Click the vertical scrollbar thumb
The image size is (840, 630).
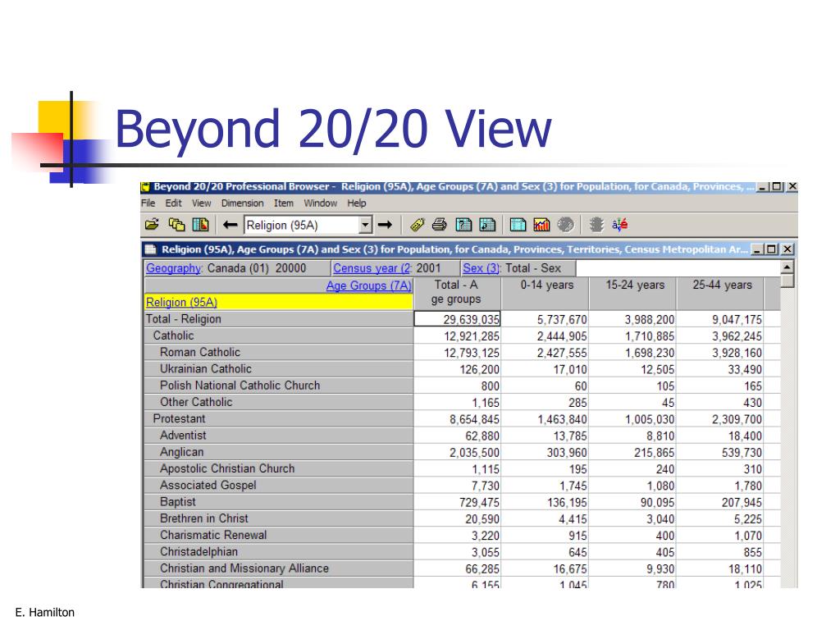point(787,281)
